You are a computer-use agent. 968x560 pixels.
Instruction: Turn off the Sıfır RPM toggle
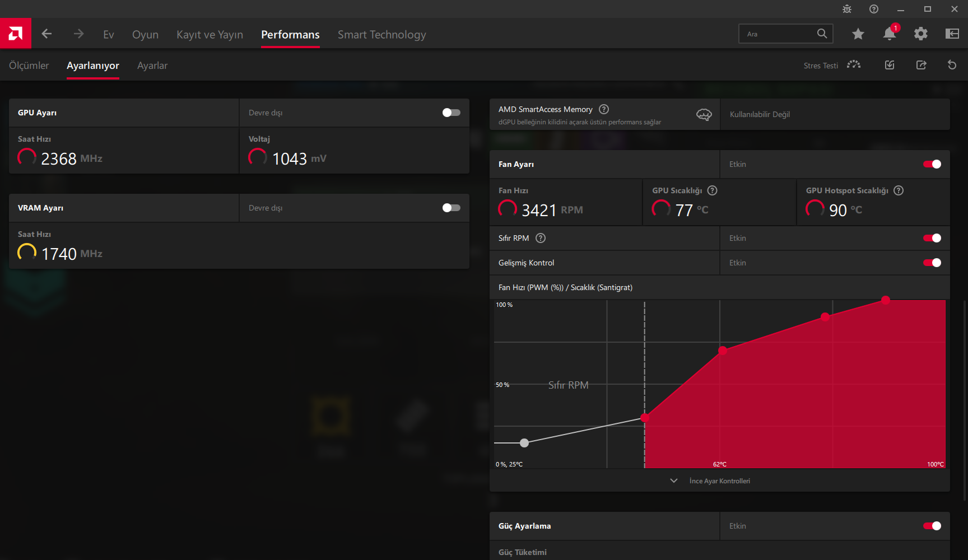(x=932, y=238)
